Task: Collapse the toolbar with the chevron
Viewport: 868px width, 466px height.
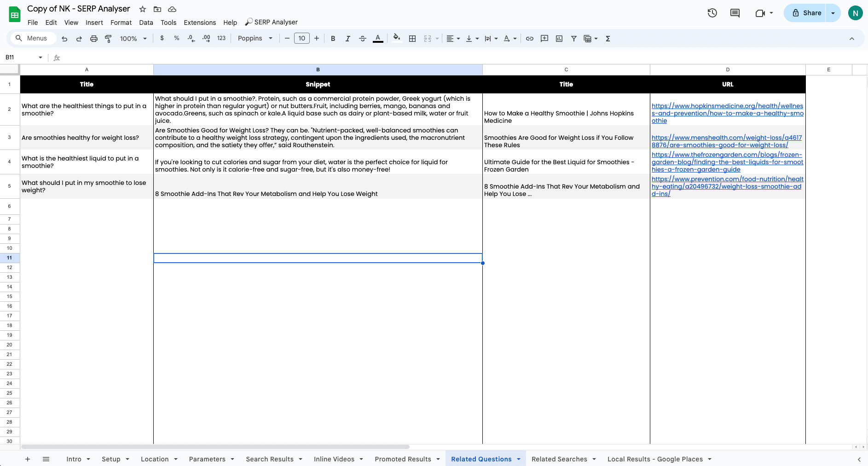Action: (x=852, y=38)
